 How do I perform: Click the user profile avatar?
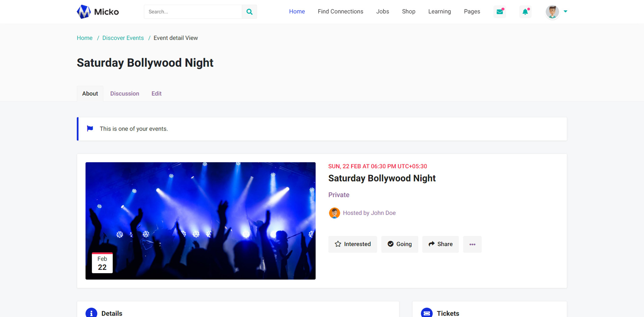552,12
